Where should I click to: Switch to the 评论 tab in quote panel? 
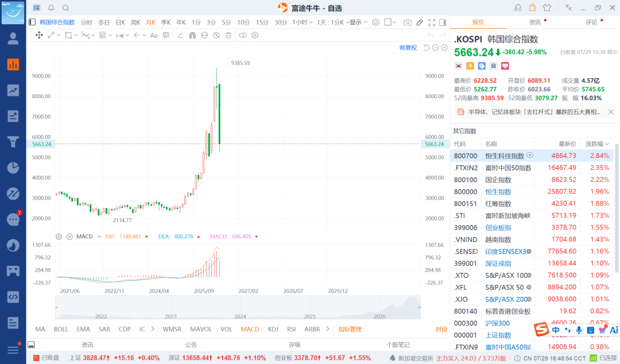pos(591,22)
